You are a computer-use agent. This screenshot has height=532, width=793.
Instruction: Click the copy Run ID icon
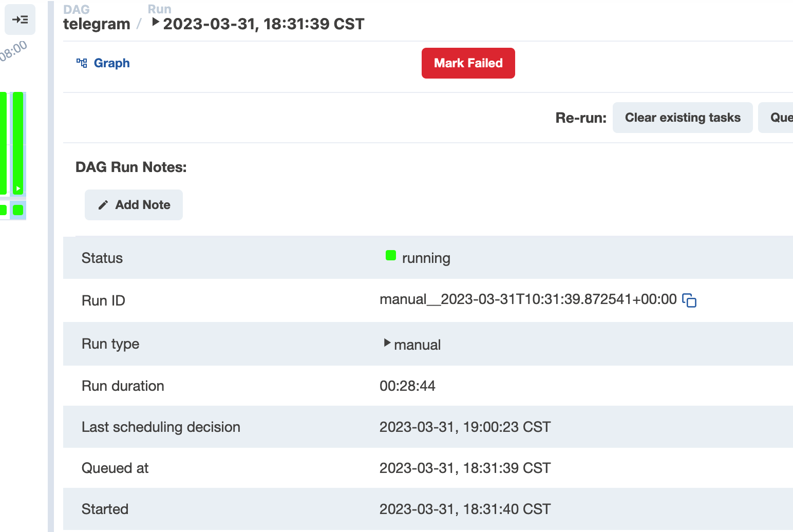pos(690,301)
